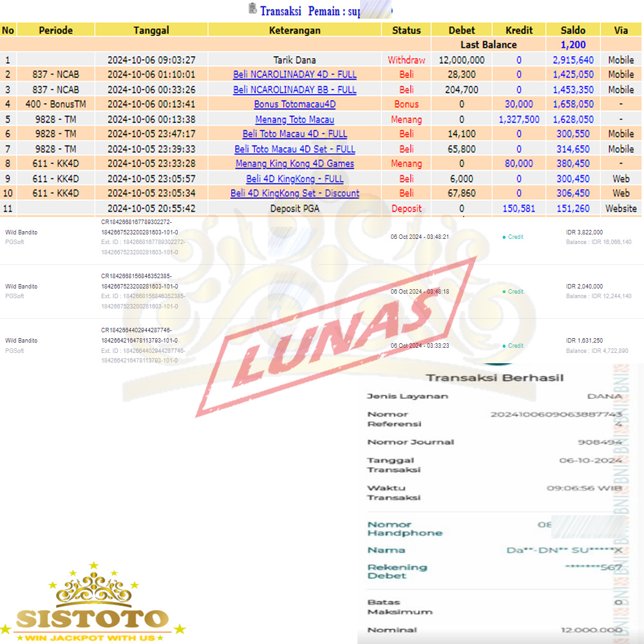Open the Bonus Totomacau4D link
Viewport: 644px width, 644px height.
(x=294, y=104)
